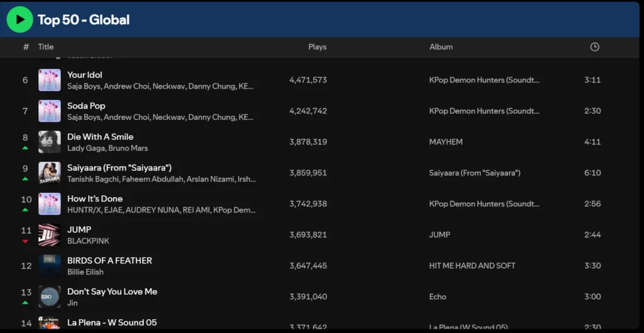Open the MAYHEM album link
Image resolution: width=644 pixels, height=333 pixels.
tap(446, 142)
